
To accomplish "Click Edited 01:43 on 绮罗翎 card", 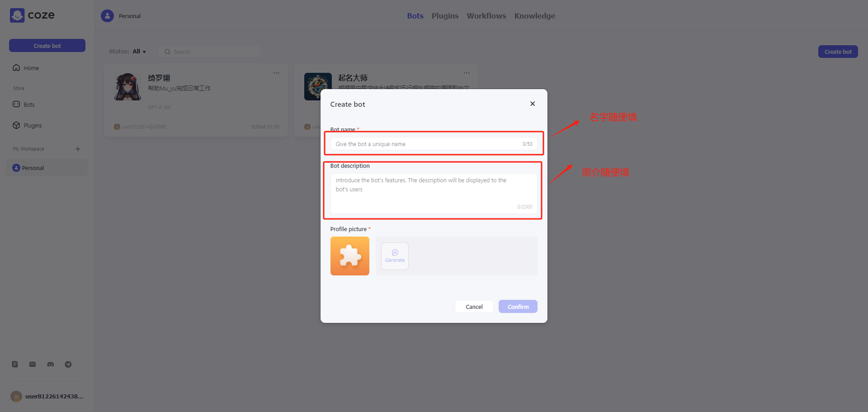I will tap(265, 127).
